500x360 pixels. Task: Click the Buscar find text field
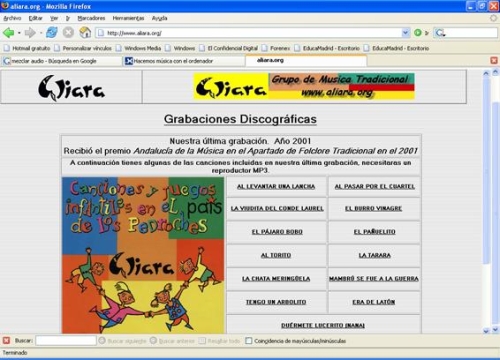pyautogui.click(x=66, y=340)
